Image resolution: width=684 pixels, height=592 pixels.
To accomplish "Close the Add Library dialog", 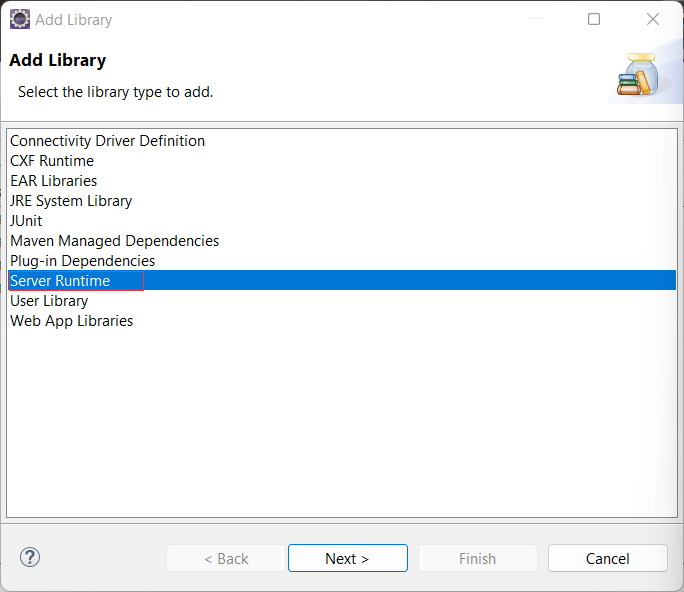I will click(653, 19).
